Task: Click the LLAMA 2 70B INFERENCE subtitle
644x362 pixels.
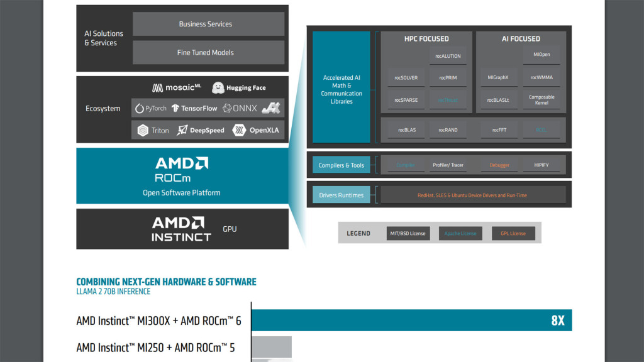Action: click(113, 292)
